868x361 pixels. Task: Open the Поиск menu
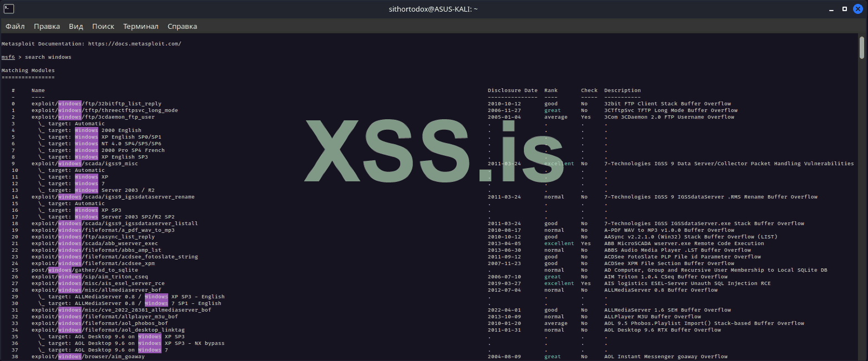click(x=103, y=26)
